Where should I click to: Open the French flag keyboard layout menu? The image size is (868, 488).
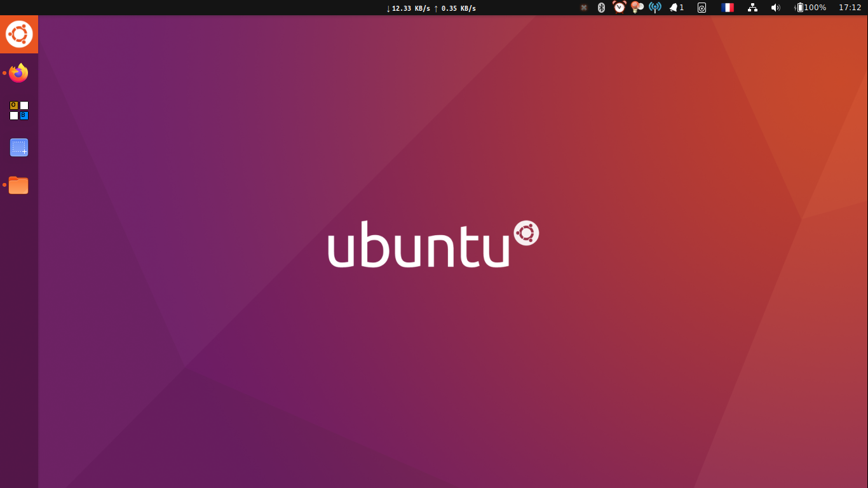(x=728, y=8)
